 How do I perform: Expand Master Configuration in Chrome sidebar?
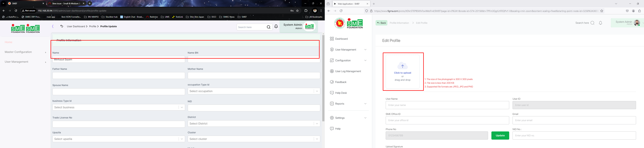(x=25, y=52)
